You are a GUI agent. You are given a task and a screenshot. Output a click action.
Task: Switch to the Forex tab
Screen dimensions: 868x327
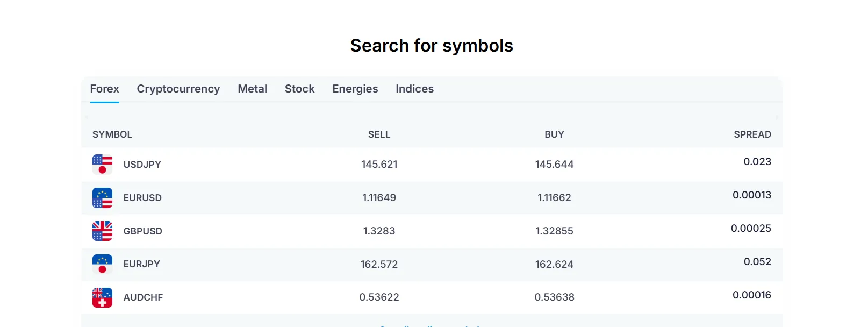(105, 89)
